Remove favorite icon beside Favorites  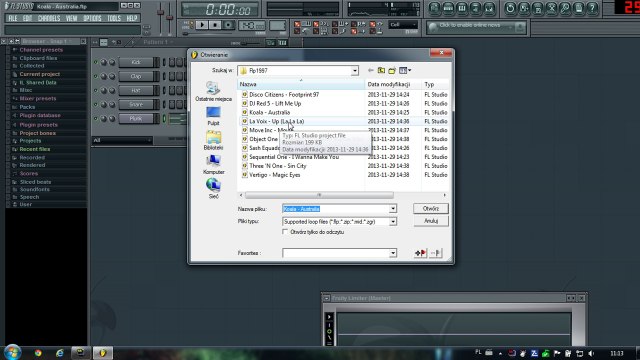(436, 253)
